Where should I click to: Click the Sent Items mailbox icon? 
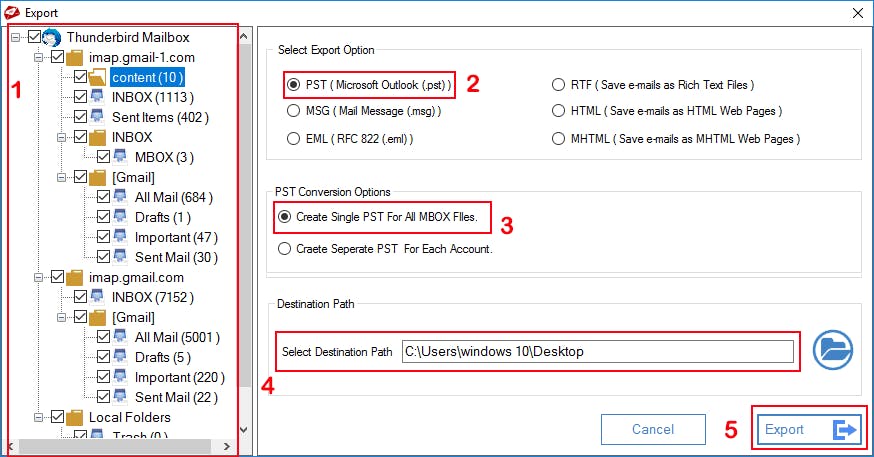[x=97, y=117]
